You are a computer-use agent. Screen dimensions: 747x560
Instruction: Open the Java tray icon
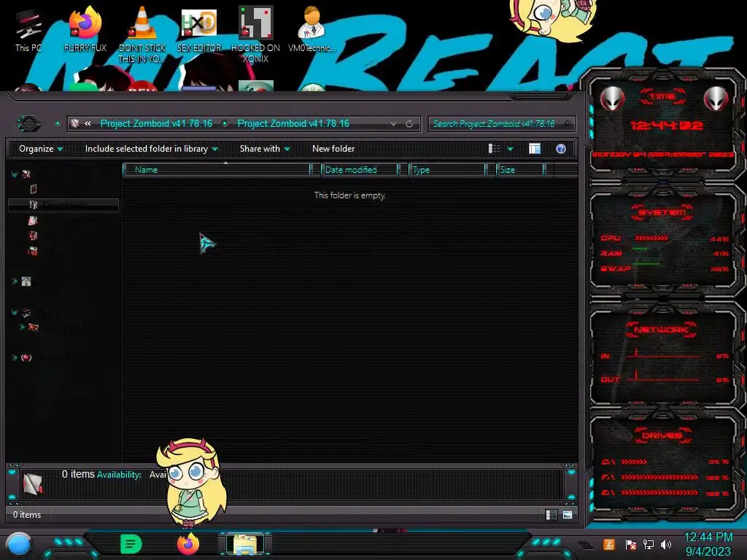[609, 544]
